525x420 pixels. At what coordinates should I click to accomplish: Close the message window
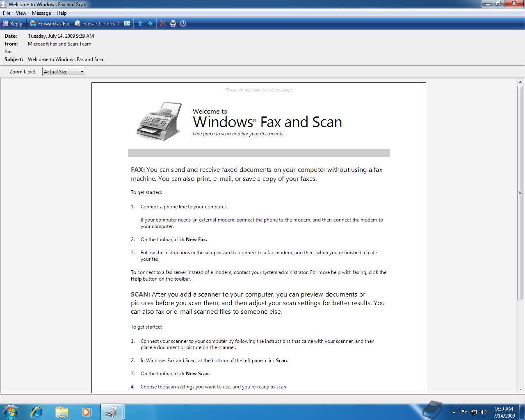point(515,4)
